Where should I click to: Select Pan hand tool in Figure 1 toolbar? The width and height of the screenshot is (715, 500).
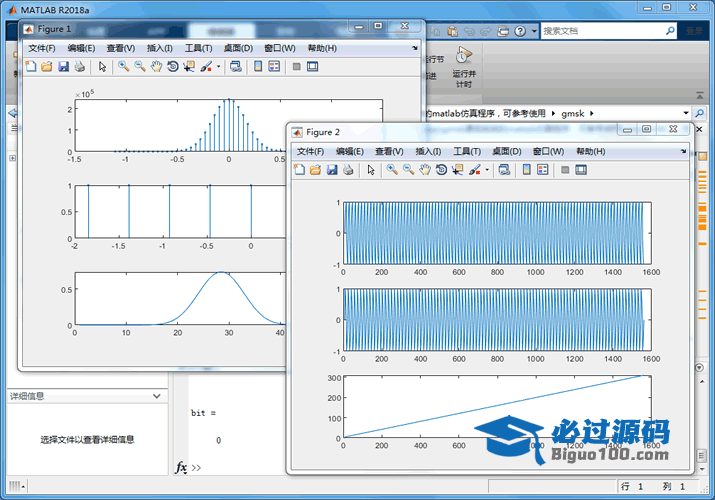156,67
